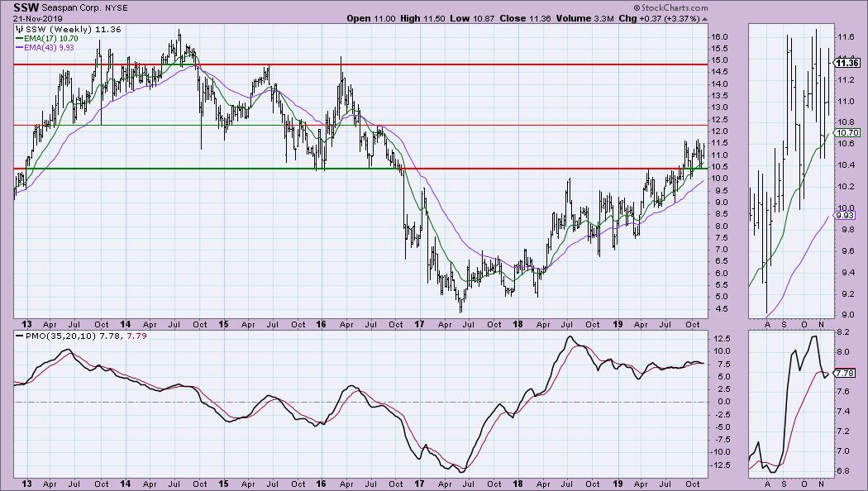This screenshot has width=868, height=491.
Task: Jump to year 19 on time axis
Action: pyautogui.click(x=621, y=322)
